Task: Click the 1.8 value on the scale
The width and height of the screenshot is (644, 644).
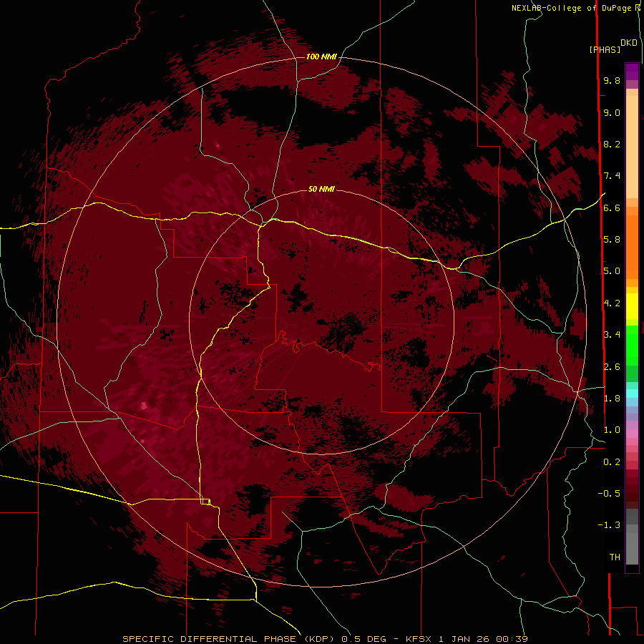Action: (612, 399)
